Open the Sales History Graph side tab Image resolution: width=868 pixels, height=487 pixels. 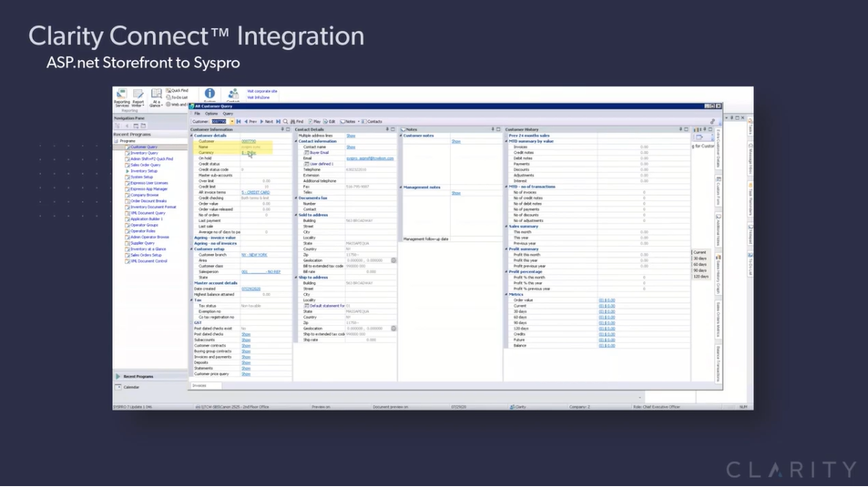[718, 275]
